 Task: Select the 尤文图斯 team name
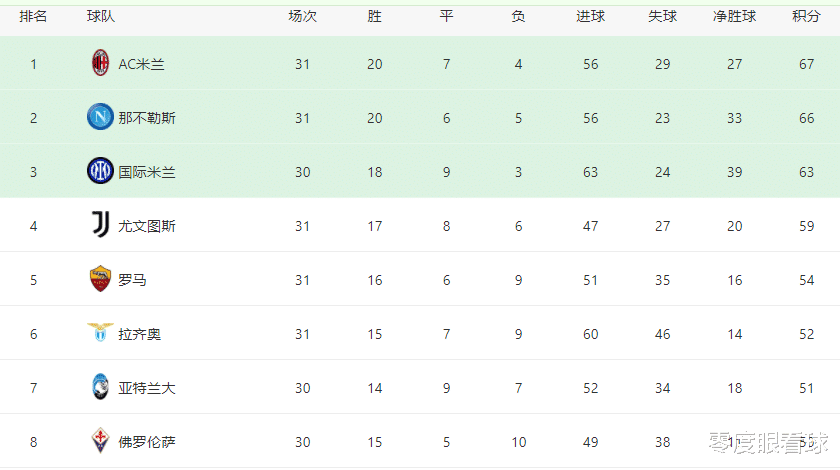coord(147,226)
